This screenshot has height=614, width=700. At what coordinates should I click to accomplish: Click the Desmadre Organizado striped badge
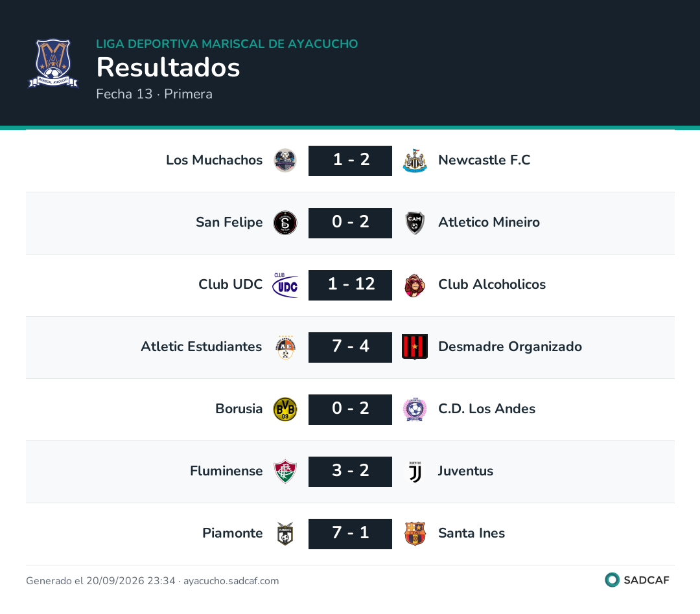pos(415,347)
